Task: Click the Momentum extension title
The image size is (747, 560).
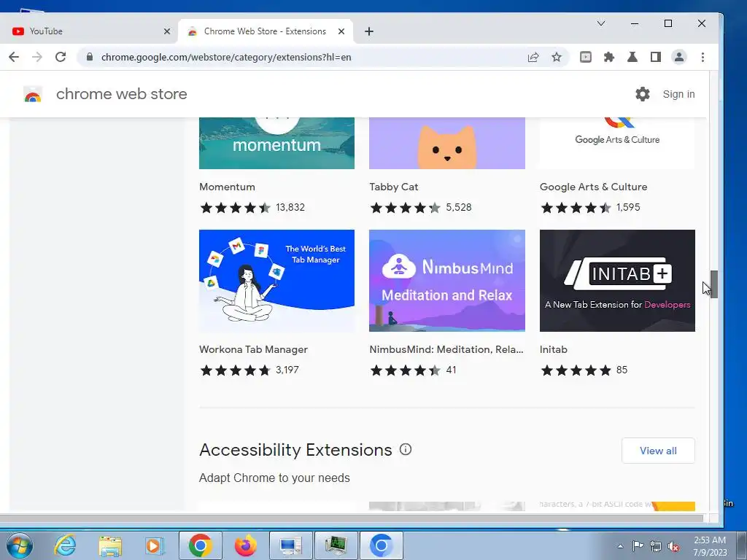Action: (228, 187)
